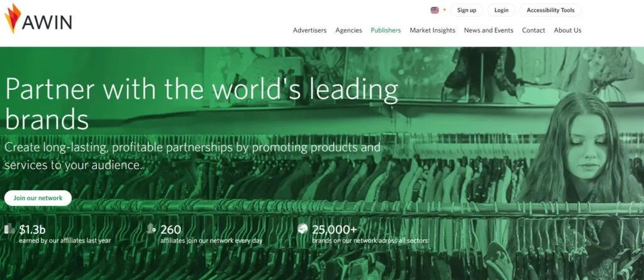This screenshot has height=280, width=644.
Task: Open the Agencies menu item
Action: click(348, 30)
